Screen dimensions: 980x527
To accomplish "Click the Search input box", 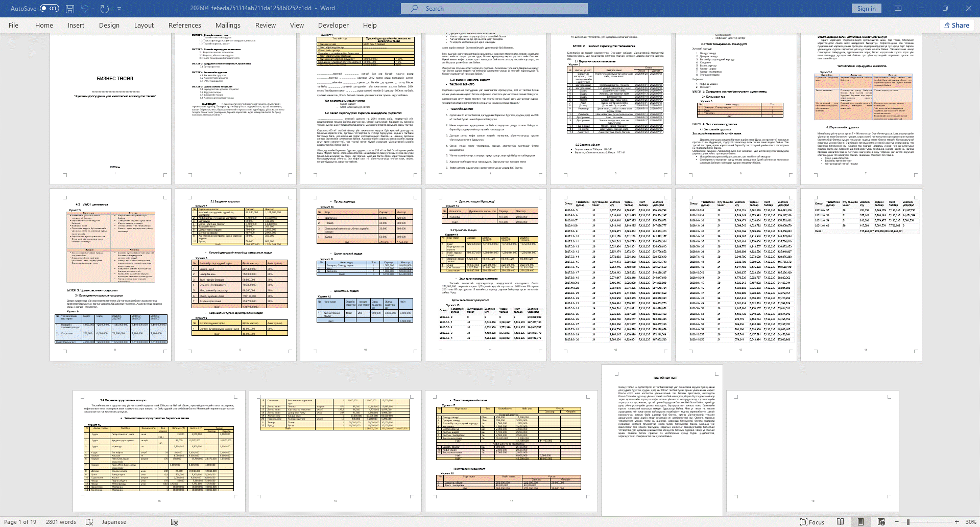I will pos(494,8).
